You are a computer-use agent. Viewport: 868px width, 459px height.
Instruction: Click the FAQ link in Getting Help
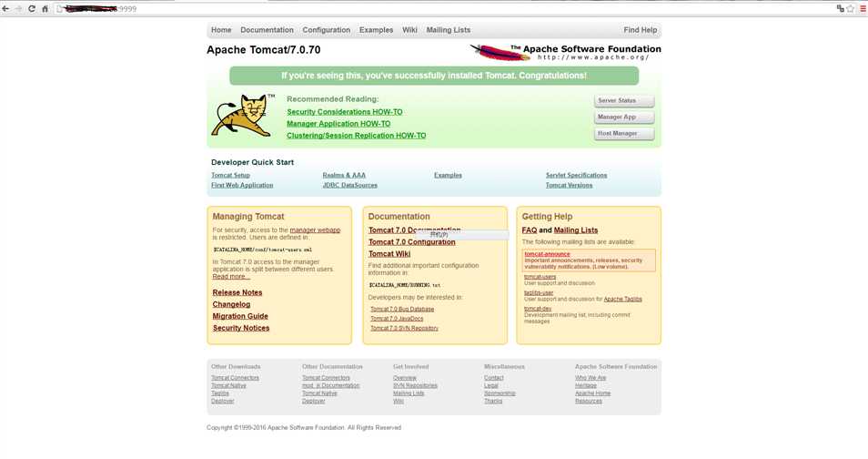[x=530, y=230]
